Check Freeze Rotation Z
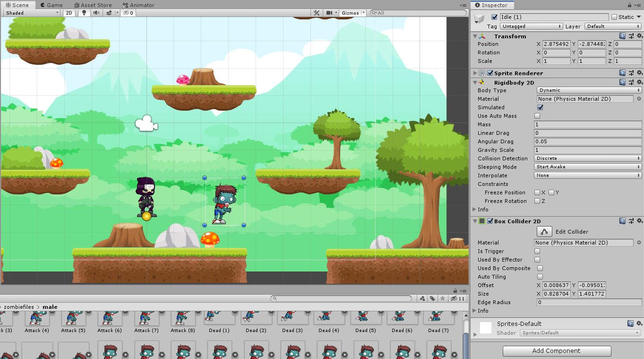Screen dimensions: 644x359 537,201
